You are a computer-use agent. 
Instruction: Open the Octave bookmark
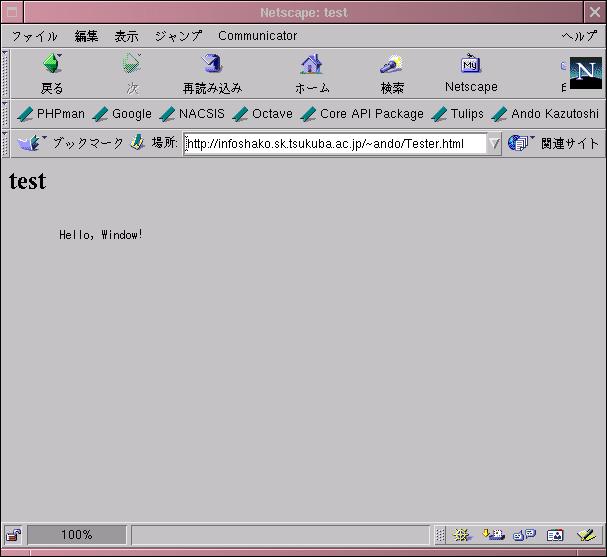[262, 114]
